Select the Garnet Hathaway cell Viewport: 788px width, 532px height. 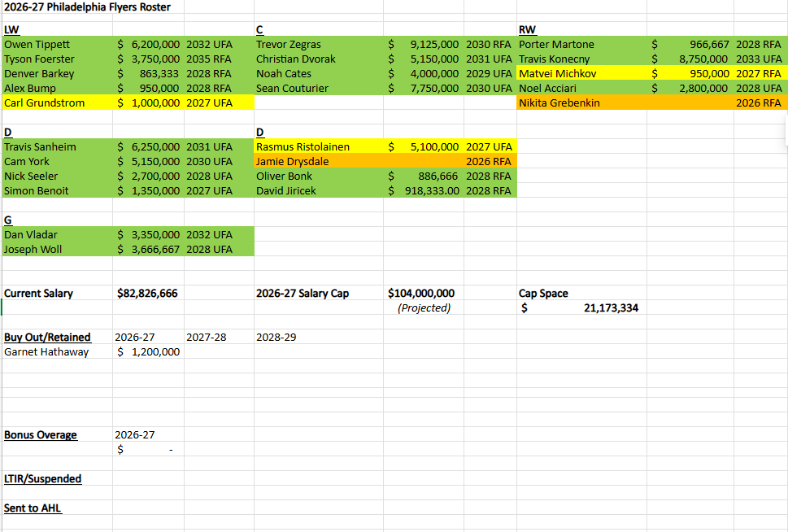[57, 351]
